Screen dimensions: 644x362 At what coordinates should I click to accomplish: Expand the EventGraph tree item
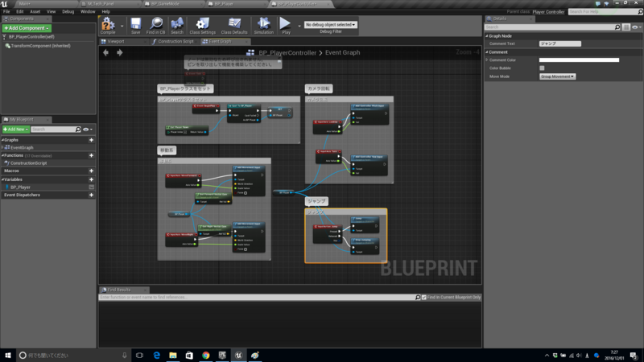point(3,148)
